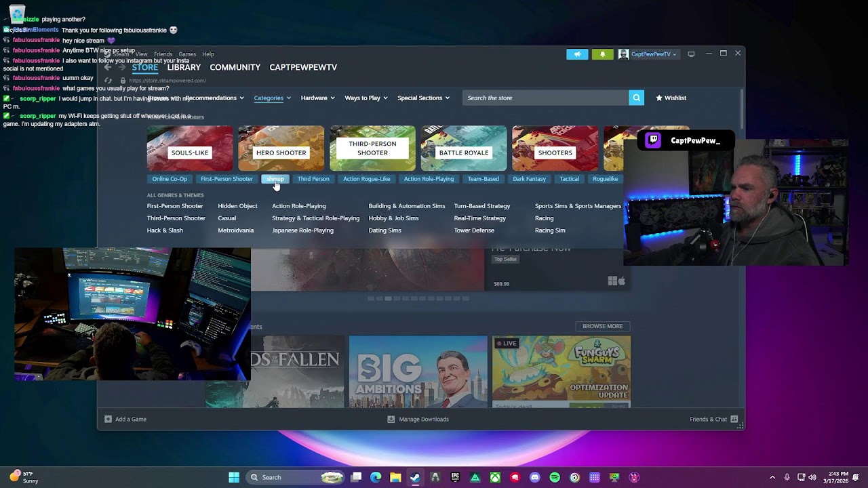868x488 pixels.
Task: Open the green notifications bell
Action: click(x=602, y=54)
